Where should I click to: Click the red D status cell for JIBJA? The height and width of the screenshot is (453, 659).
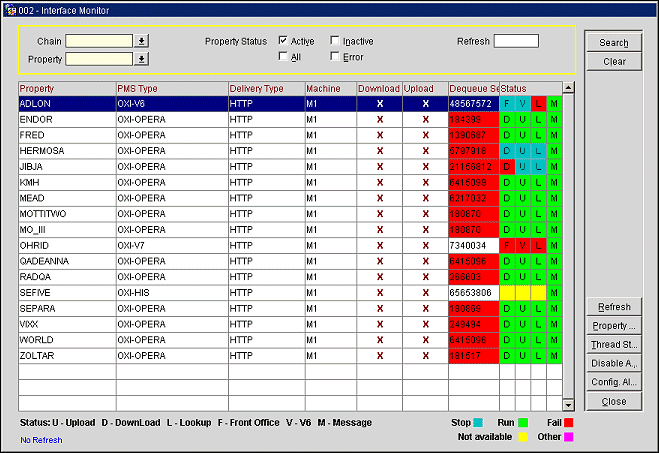(x=507, y=167)
